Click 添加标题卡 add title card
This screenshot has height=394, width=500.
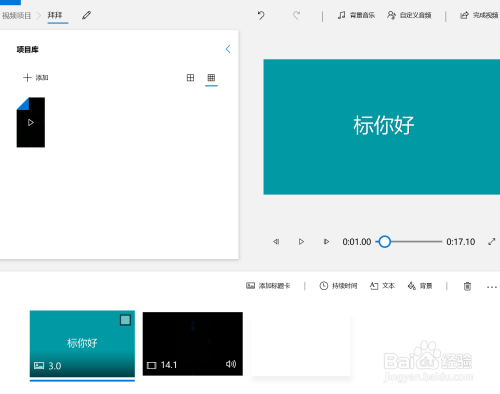tap(268, 286)
